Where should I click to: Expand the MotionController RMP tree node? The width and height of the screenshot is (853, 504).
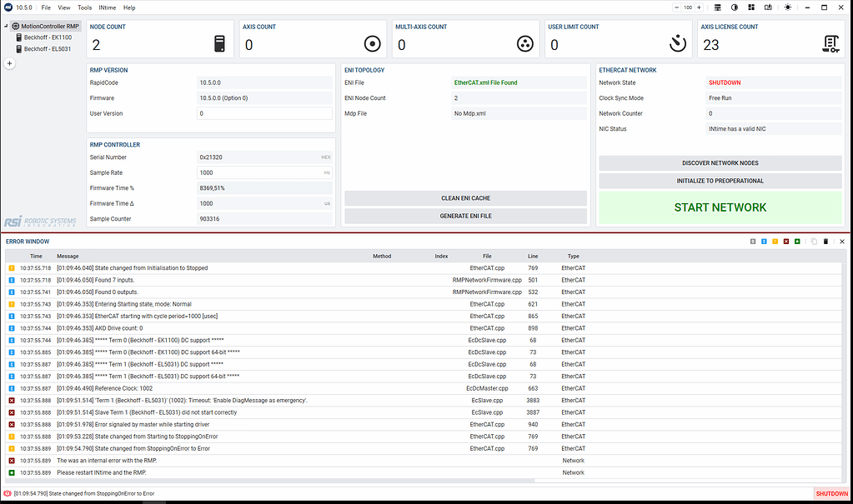click(7, 26)
